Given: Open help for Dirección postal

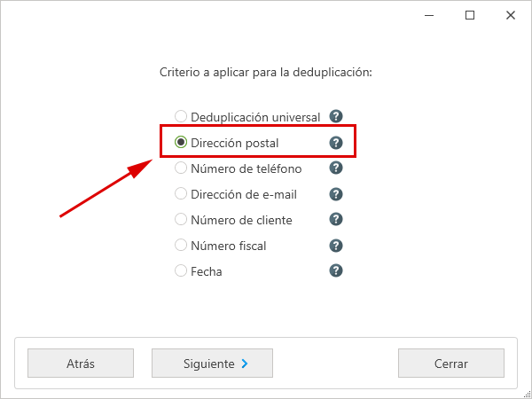Looking at the screenshot, I should pyautogui.click(x=336, y=143).
